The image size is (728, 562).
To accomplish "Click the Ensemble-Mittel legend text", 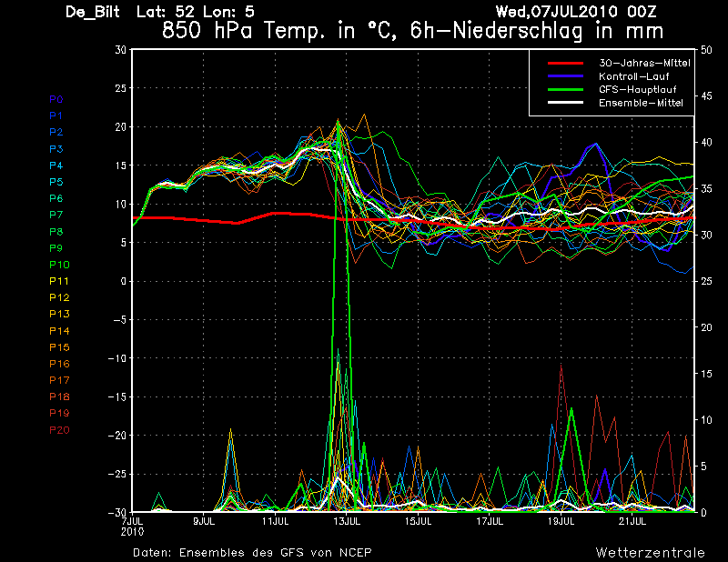I will point(641,103).
